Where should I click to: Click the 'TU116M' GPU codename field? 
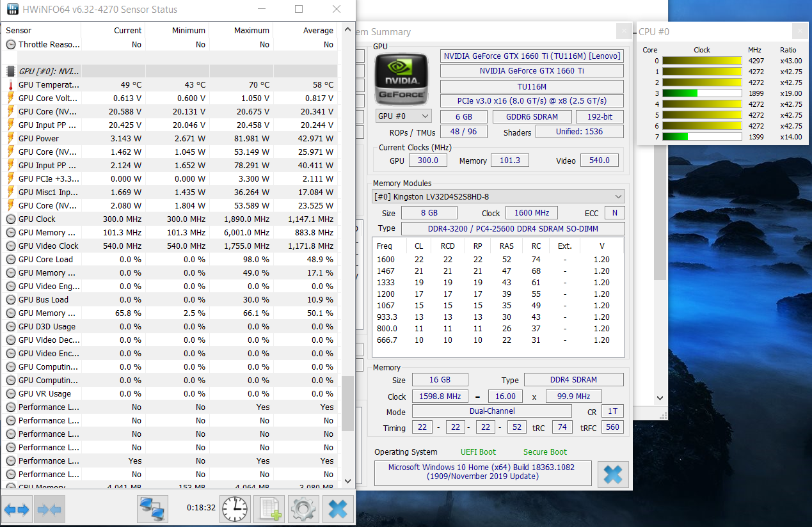[532, 86]
